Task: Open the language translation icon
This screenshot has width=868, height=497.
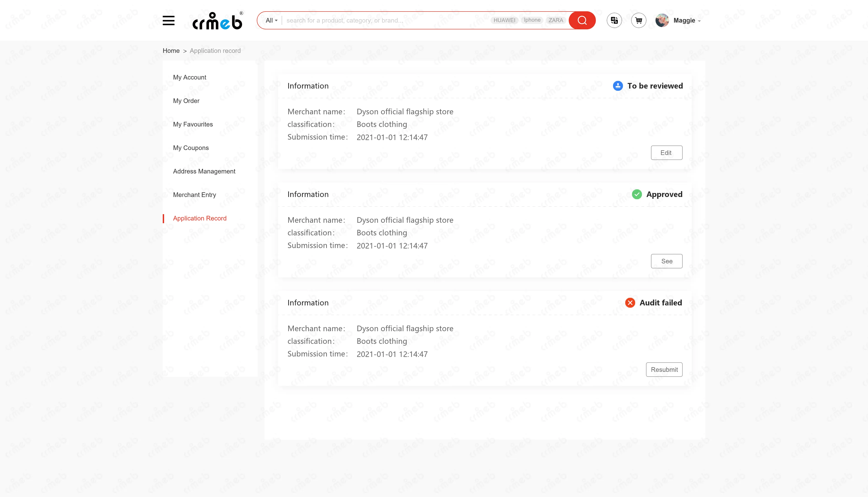Action: (614, 21)
